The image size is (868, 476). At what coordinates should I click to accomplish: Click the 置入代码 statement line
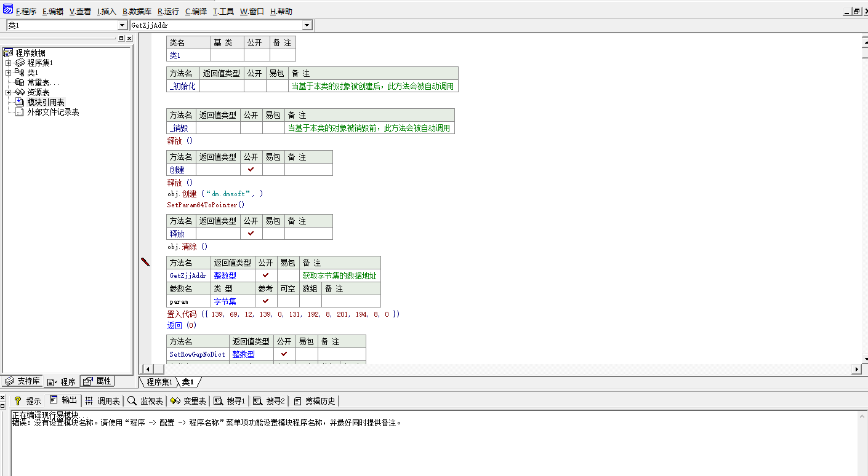[x=283, y=314]
